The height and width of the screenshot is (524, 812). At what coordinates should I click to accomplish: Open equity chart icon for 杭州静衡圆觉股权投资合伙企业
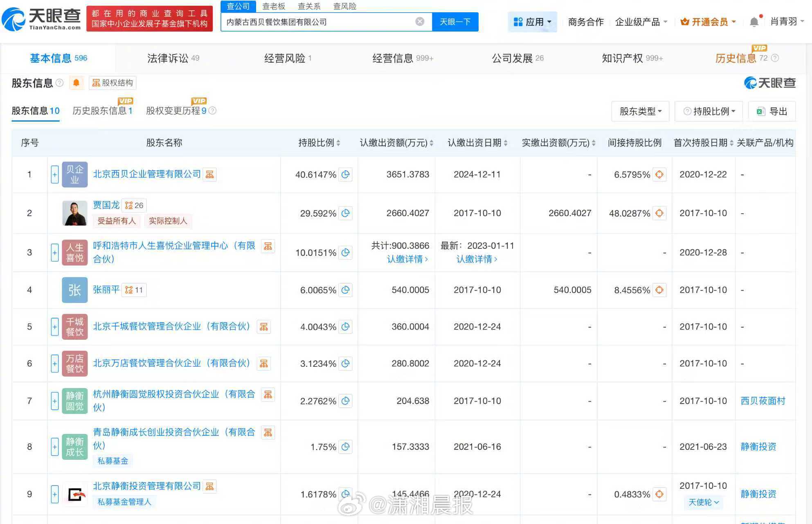click(268, 394)
